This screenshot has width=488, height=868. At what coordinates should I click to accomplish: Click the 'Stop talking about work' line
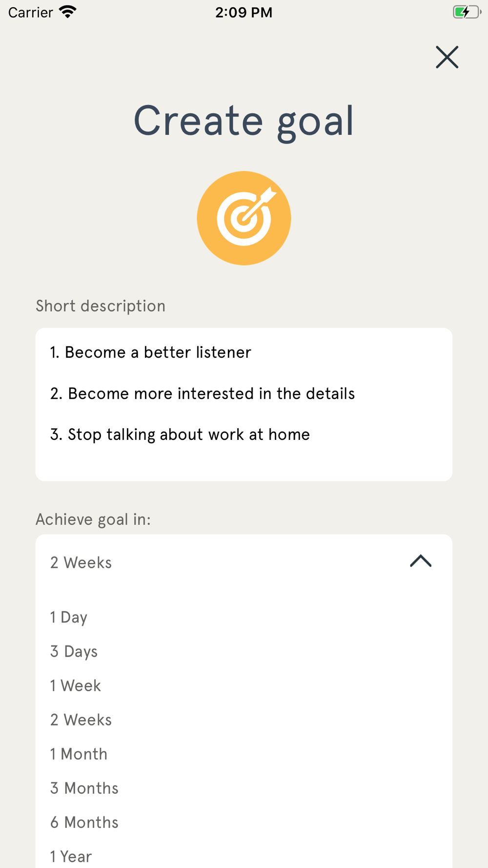point(180,434)
